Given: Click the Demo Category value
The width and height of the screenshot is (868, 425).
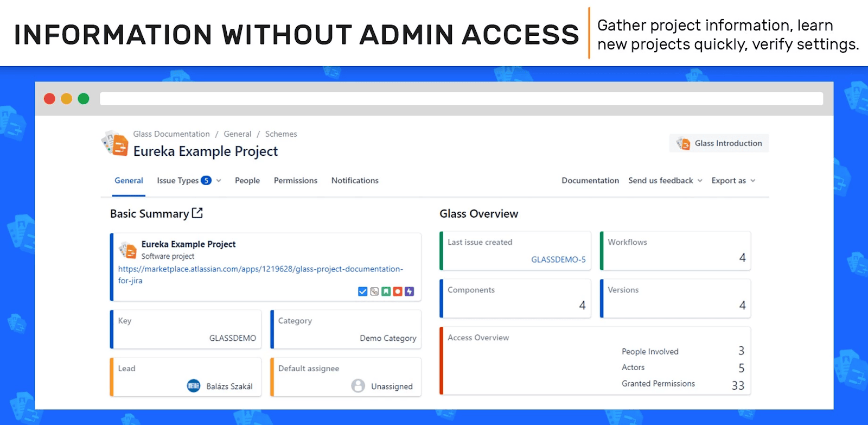Looking at the screenshot, I should click(x=388, y=338).
